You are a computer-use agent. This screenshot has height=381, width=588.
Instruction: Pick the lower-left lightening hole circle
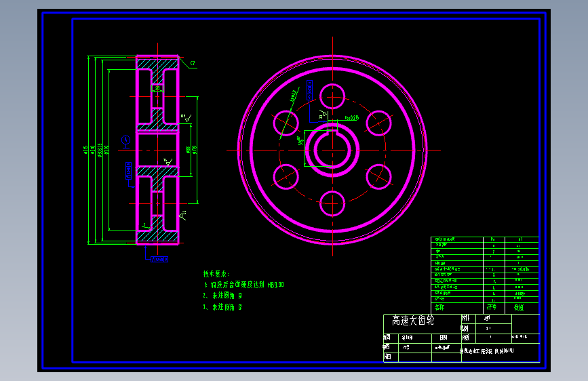286,177
